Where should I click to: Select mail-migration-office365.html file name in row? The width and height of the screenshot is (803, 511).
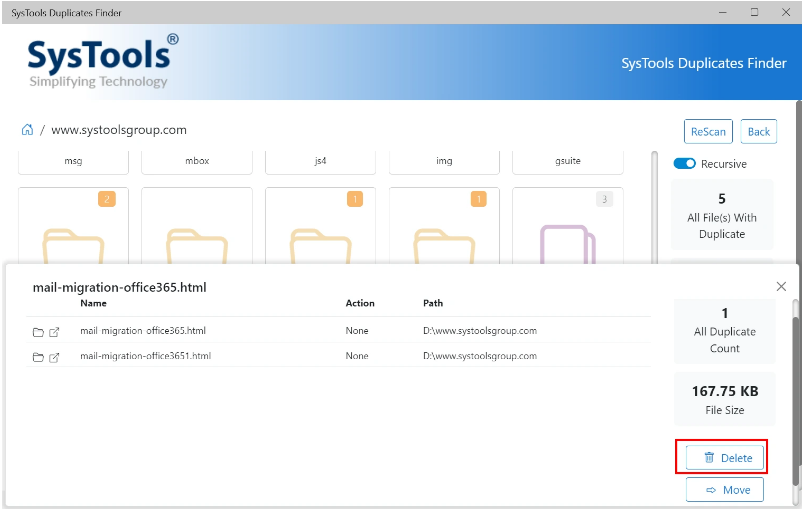(143, 331)
